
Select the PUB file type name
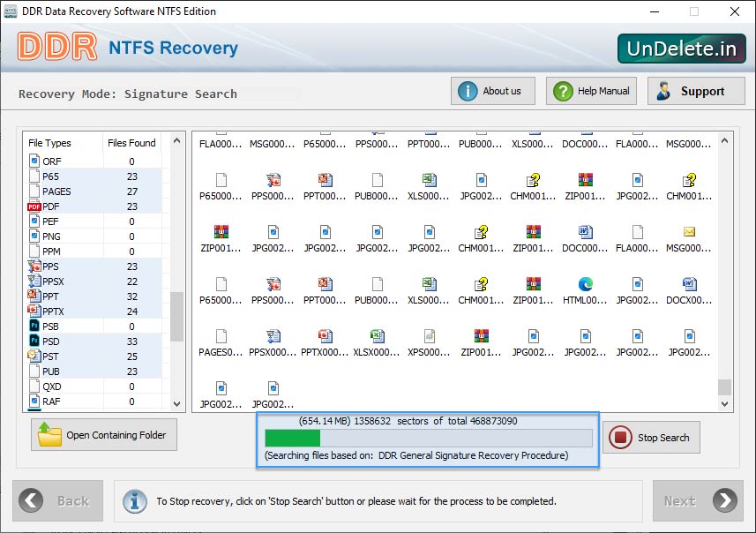[x=51, y=372]
